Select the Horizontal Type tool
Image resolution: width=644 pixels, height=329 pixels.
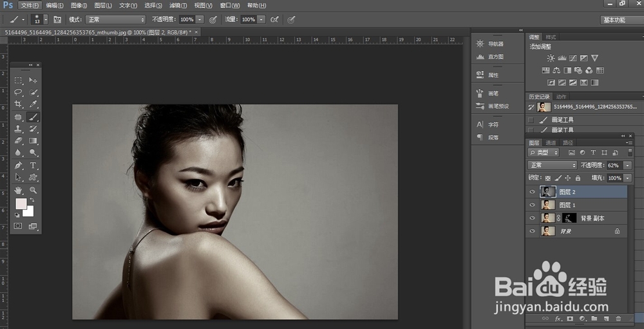point(33,165)
